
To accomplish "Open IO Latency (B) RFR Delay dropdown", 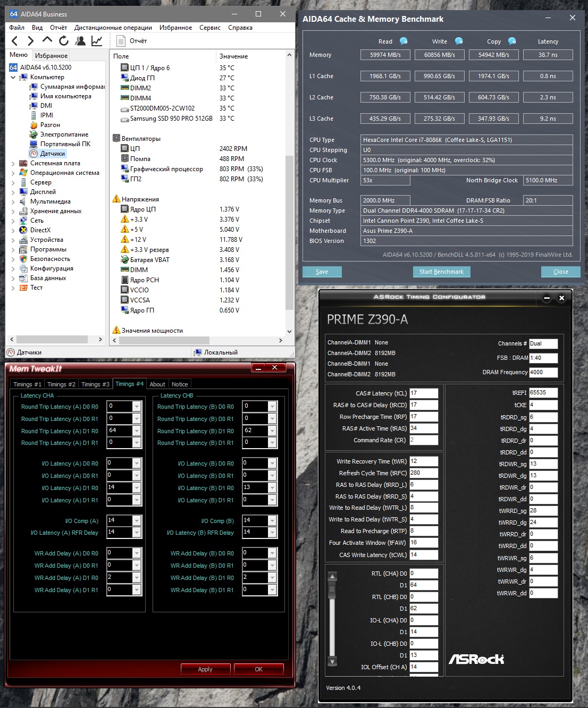I will (272, 532).
